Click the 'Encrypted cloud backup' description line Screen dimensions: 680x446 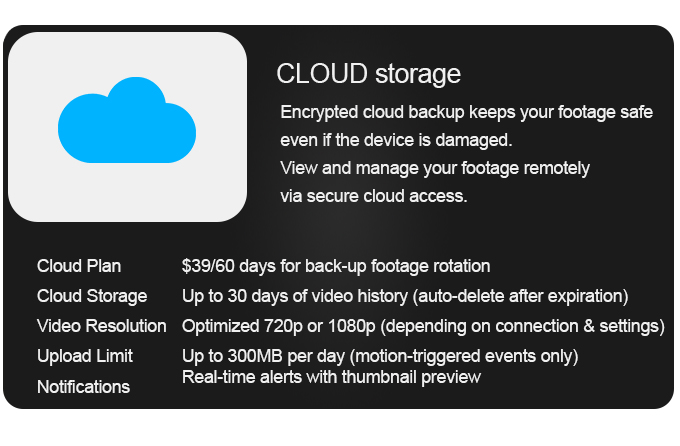point(466,111)
